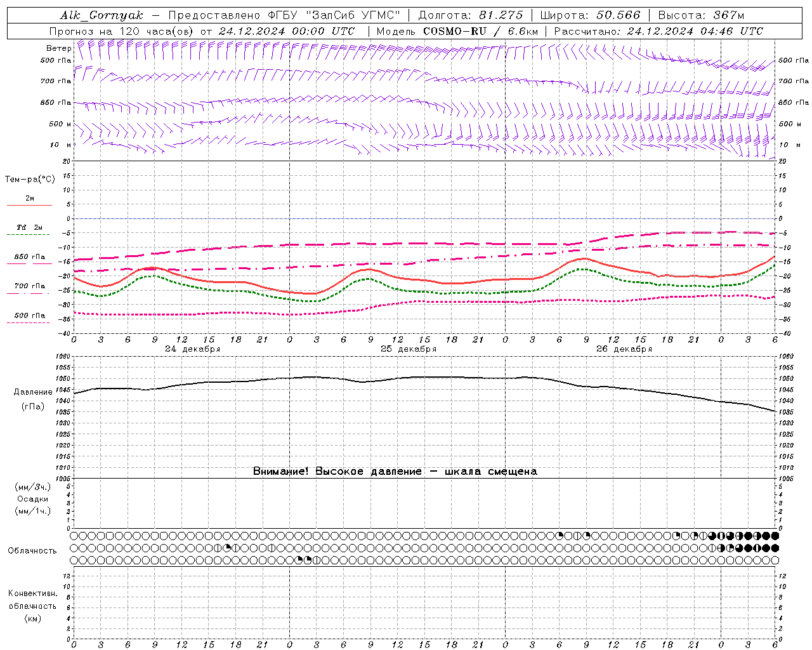Click the 'Ветер' wind panel label

pos(59,48)
